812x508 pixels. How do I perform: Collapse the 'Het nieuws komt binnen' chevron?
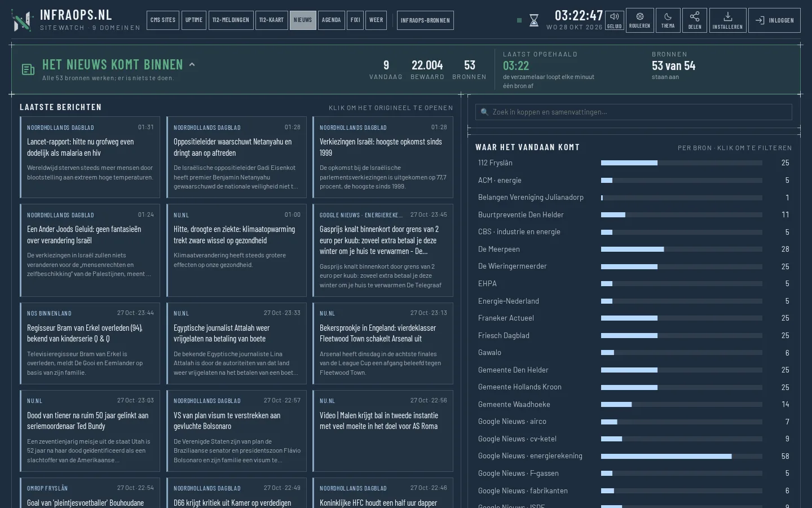192,65
